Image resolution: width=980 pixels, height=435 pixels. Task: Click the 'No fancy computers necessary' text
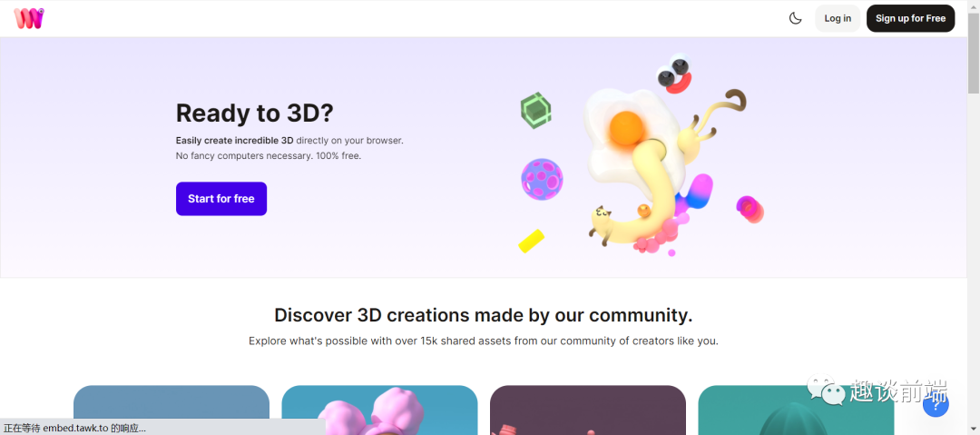click(243, 155)
